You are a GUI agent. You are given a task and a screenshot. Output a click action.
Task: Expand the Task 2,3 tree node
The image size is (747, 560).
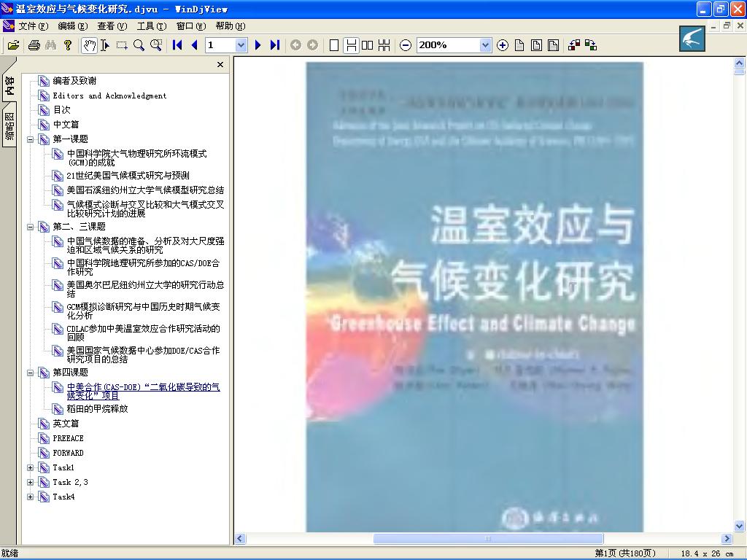pyautogui.click(x=30, y=483)
